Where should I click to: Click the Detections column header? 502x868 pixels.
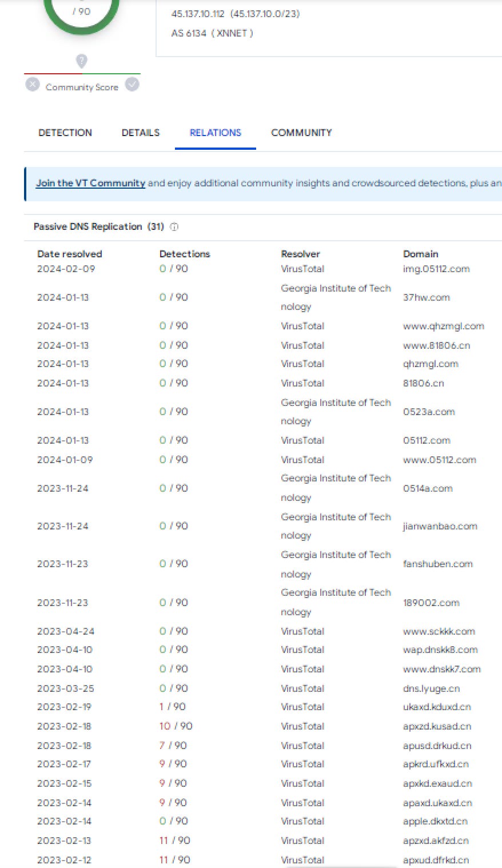pos(185,254)
